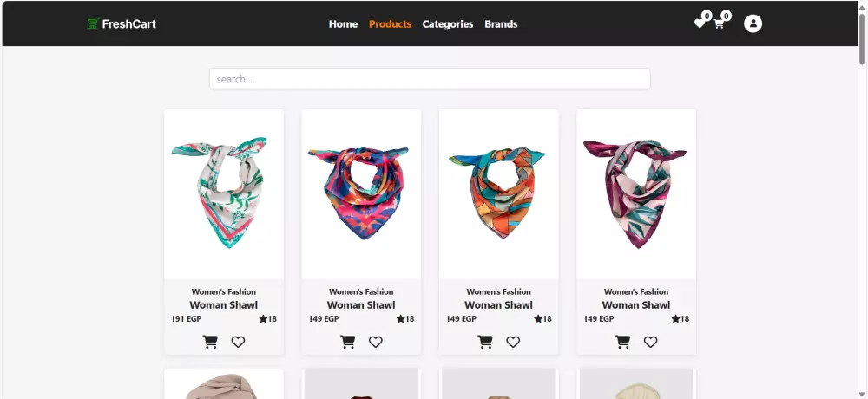
Task: Add the fourth Woman Shawl to cart
Action: coord(622,342)
